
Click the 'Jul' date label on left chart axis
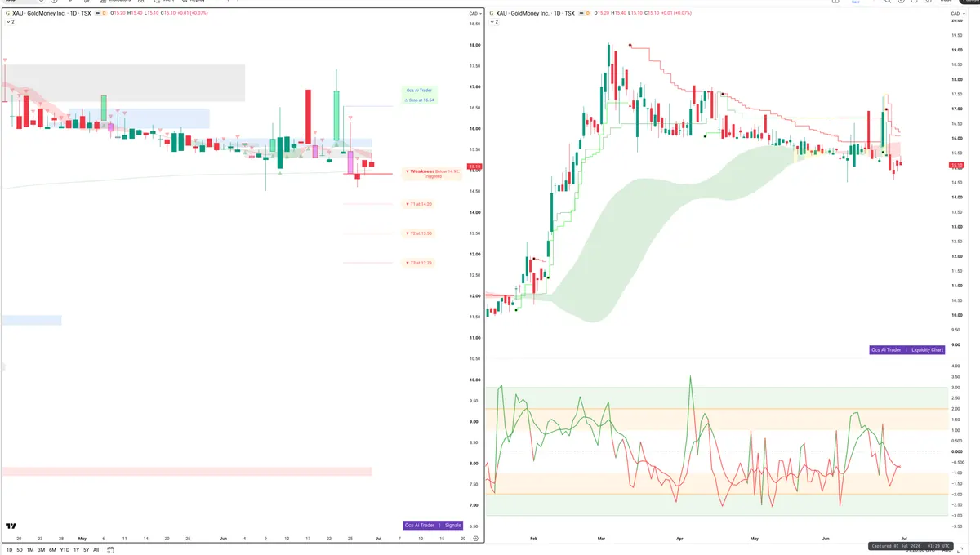coord(377,539)
